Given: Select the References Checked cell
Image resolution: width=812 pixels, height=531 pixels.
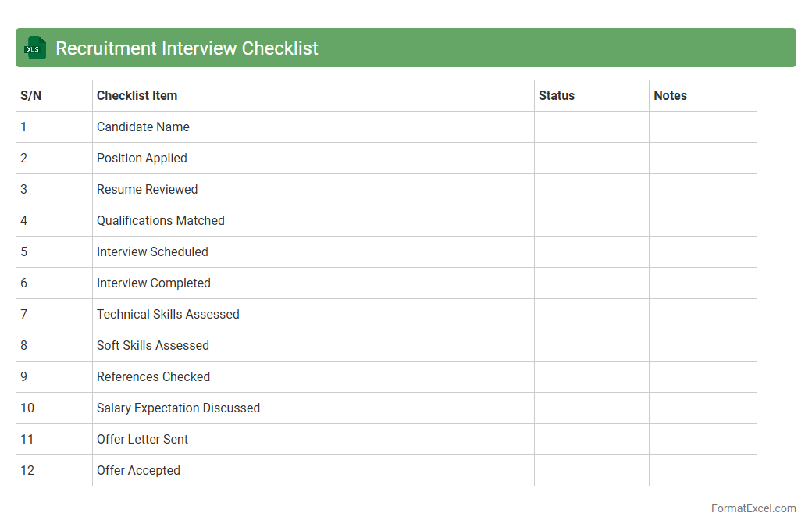Looking at the screenshot, I should click(x=153, y=377).
